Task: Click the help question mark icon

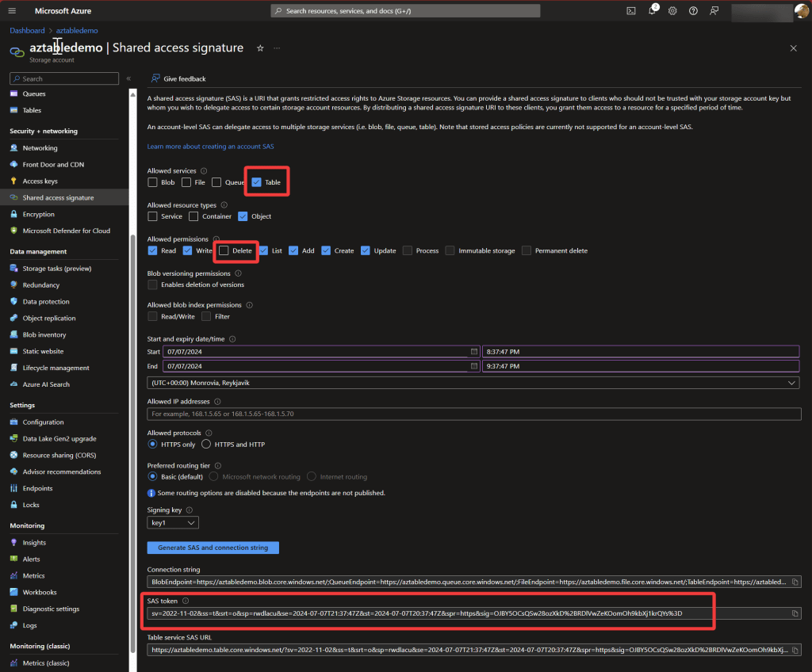Action: 694,11
